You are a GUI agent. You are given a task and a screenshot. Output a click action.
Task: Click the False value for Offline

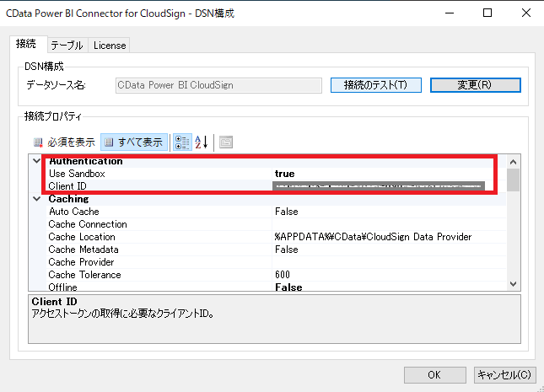(x=288, y=287)
